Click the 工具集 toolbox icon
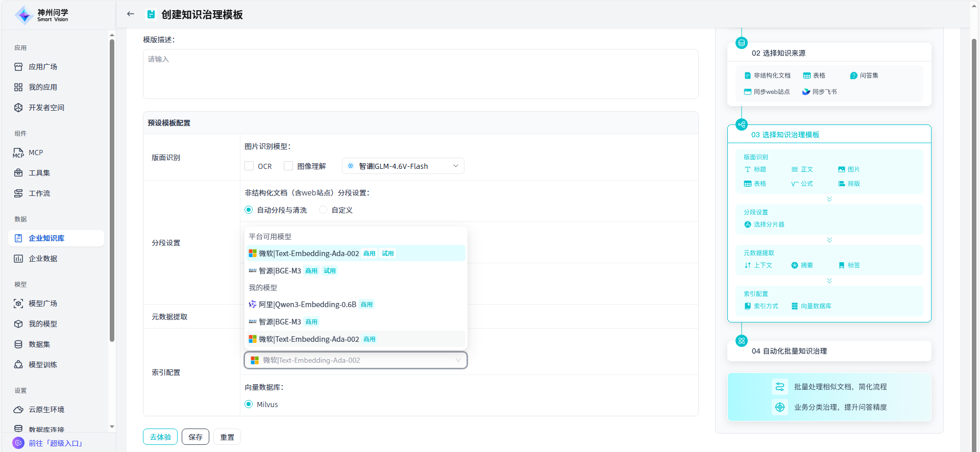The image size is (980, 452). point(18,173)
